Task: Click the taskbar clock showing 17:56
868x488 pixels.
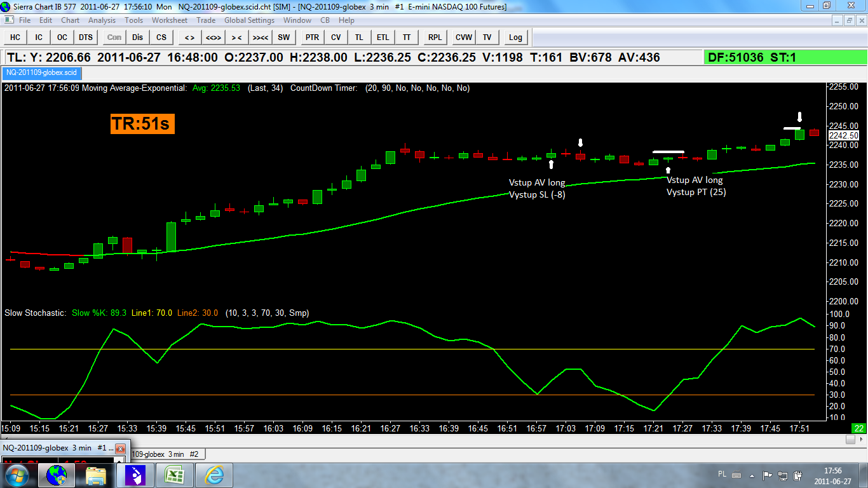Action: 832,475
